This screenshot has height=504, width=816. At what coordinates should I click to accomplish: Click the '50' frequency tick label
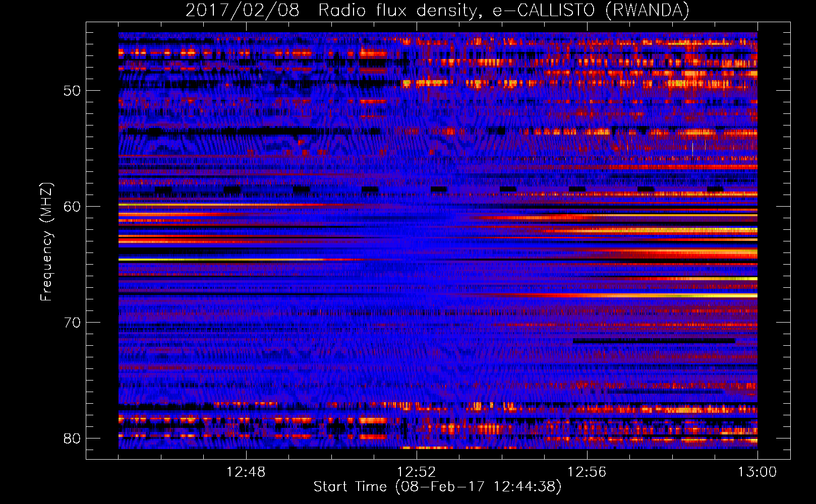point(72,91)
